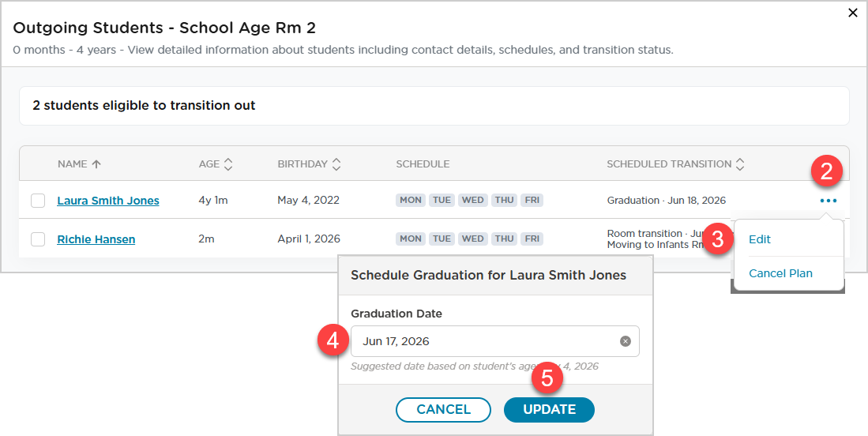Viewport: 868px width, 436px height.
Task: Sort by the Name column arrow
Action: pyautogui.click(x=96, y=164)
